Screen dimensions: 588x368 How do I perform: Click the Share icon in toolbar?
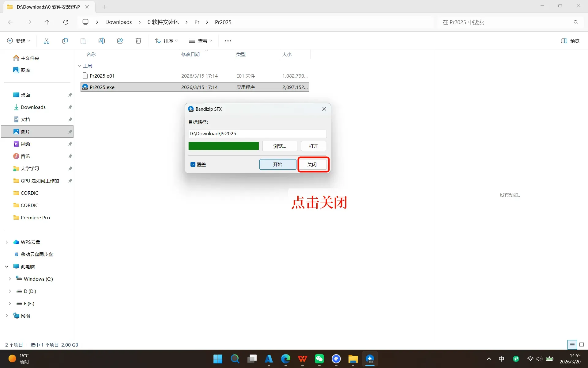120,41
